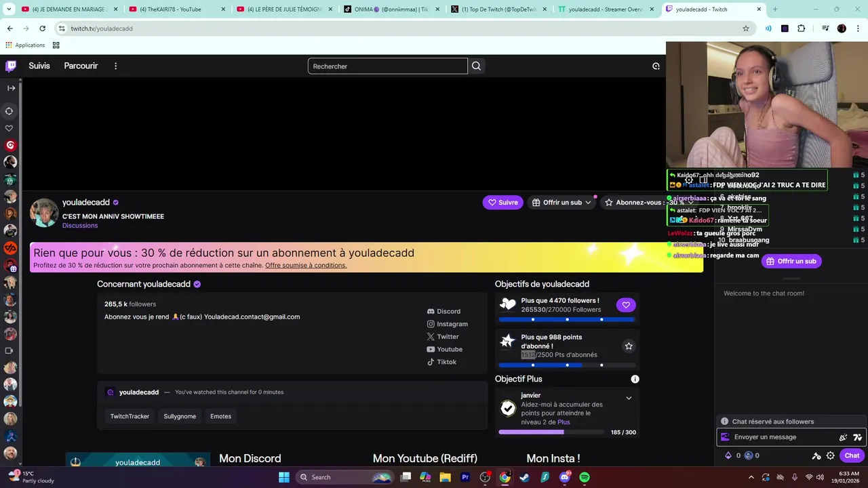
Task: Click the Discussions link under stream title
Action: click(80, 226)
